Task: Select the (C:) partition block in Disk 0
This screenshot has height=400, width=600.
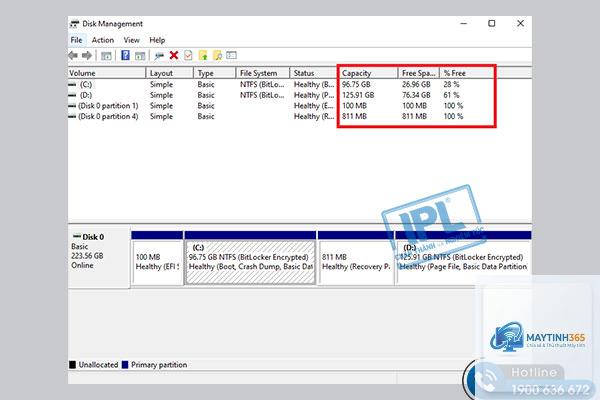Action: (250, 258)
